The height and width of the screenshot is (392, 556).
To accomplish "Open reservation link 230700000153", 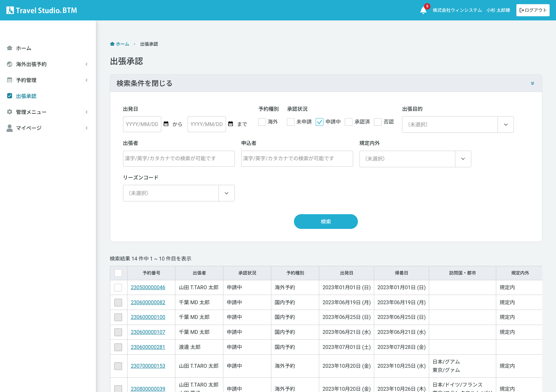I will [x=148, y=366].
